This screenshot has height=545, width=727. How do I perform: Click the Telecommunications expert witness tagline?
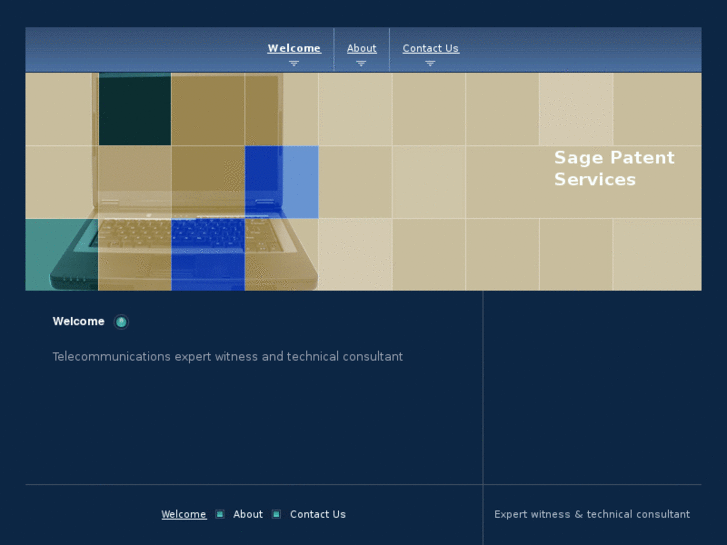[228, 357]
